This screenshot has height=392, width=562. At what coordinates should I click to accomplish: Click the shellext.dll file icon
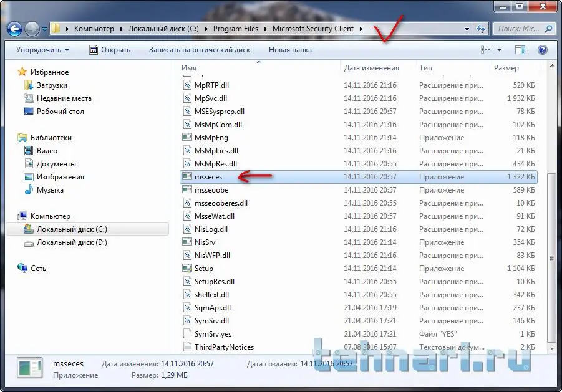187,294
